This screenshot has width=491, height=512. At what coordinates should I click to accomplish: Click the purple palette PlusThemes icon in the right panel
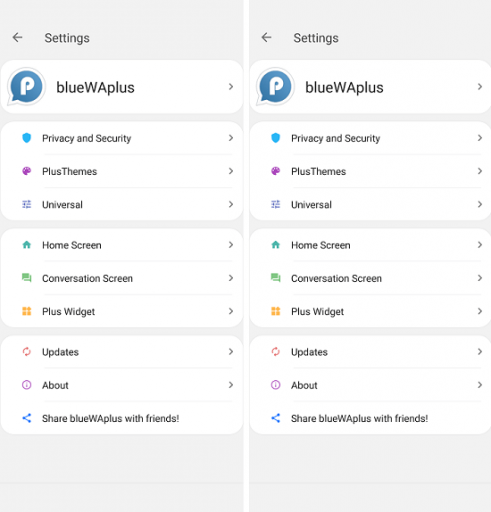click(276, 171)
